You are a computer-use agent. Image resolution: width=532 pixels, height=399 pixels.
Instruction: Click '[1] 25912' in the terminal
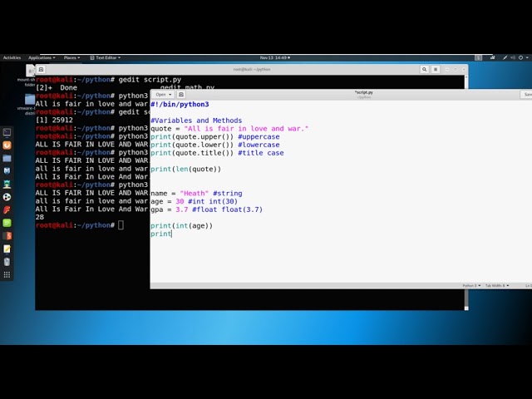pos(54,120)
